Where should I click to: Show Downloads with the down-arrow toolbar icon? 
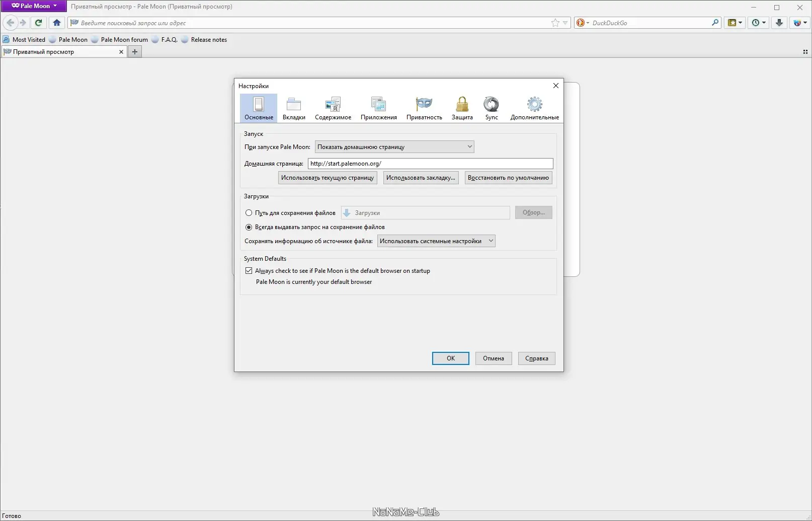point(779,23)
